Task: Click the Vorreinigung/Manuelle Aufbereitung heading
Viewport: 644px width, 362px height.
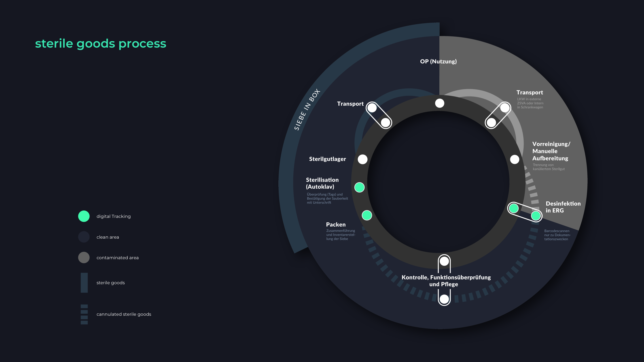Action: pyautogui.click(x=551, y=151)
